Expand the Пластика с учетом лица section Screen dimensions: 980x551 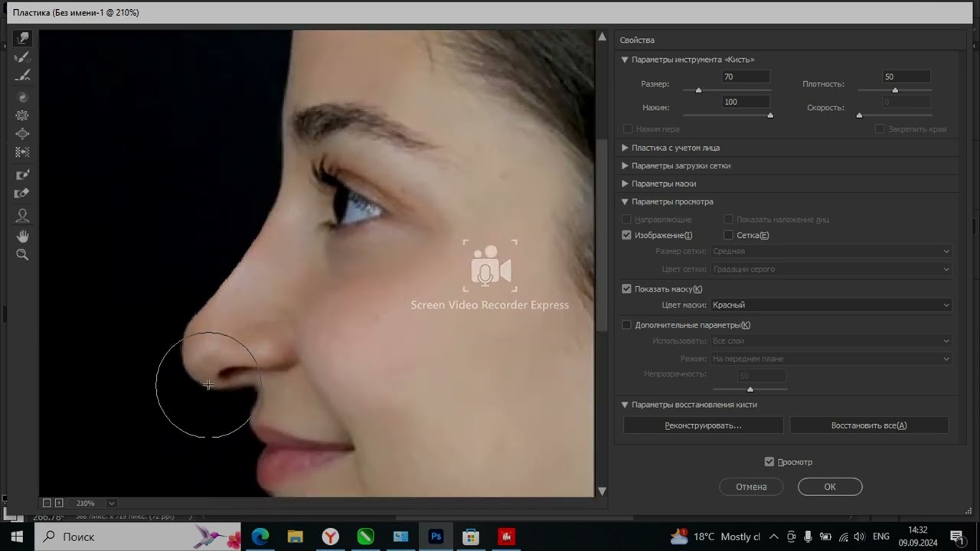625,148
